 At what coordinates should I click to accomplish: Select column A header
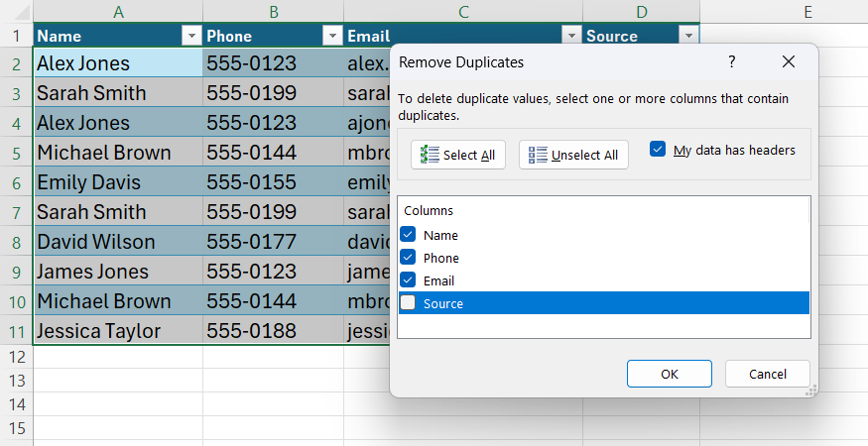coord(118,12)
